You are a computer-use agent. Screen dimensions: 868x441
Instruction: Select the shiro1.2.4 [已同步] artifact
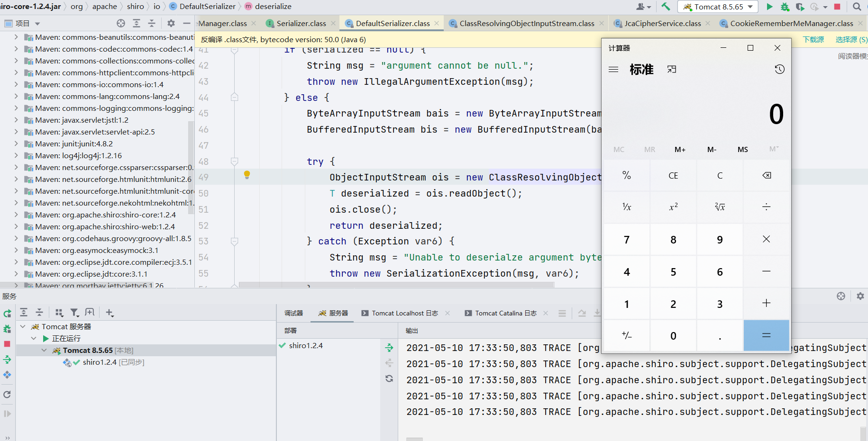pyautogui.click(x=113, y=362)
